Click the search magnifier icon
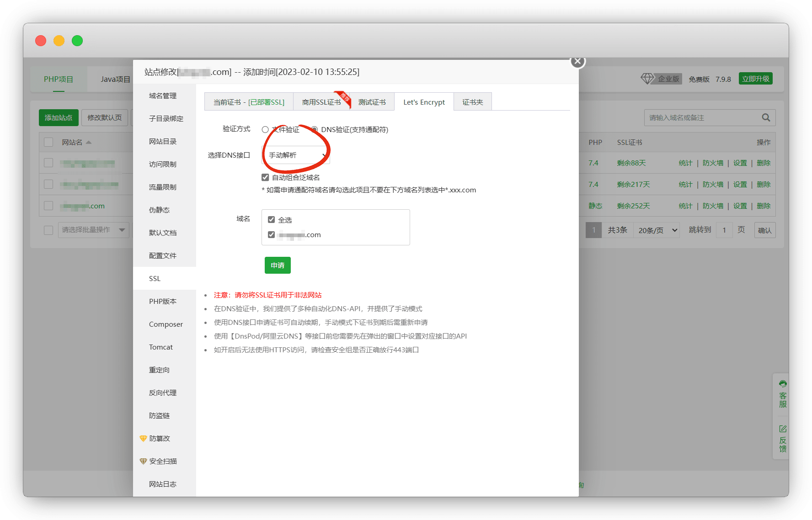 (766, 118)
